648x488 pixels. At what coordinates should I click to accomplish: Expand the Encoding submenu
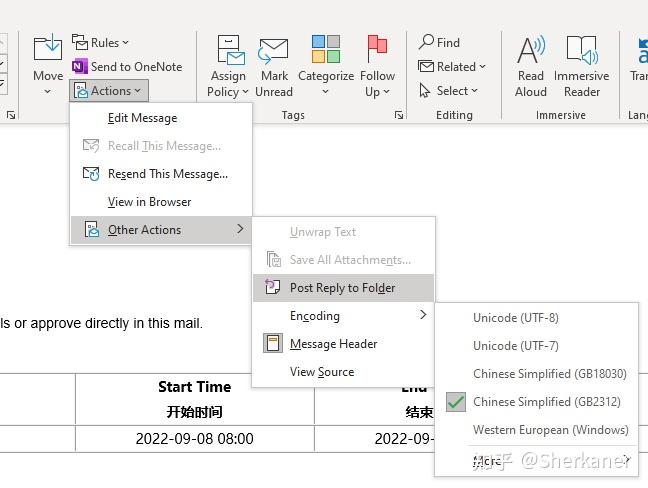tap(343, 316)
